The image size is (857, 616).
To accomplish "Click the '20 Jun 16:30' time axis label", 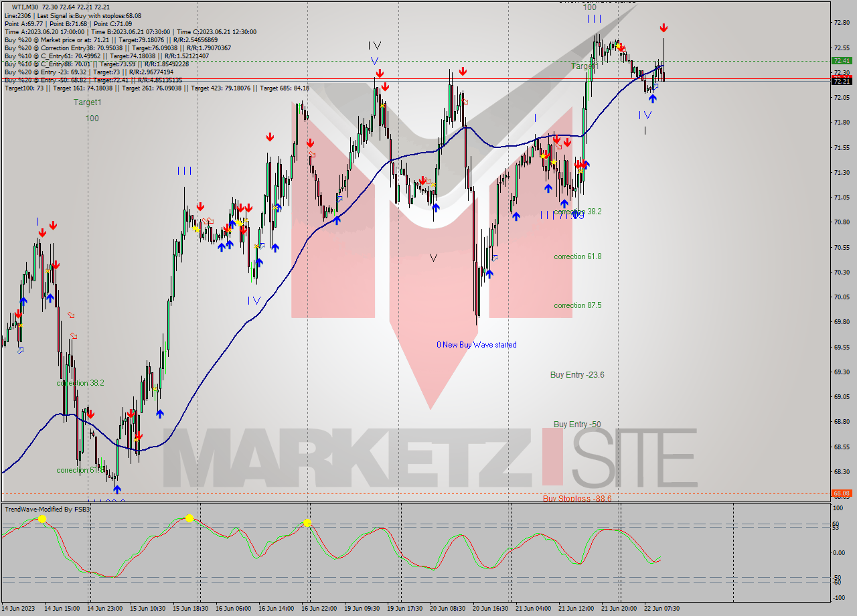I will tap(491, 609).
